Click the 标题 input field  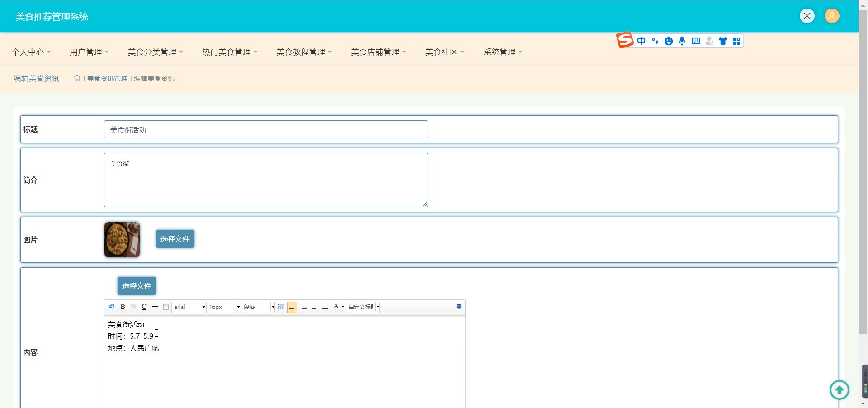point(266,129)
